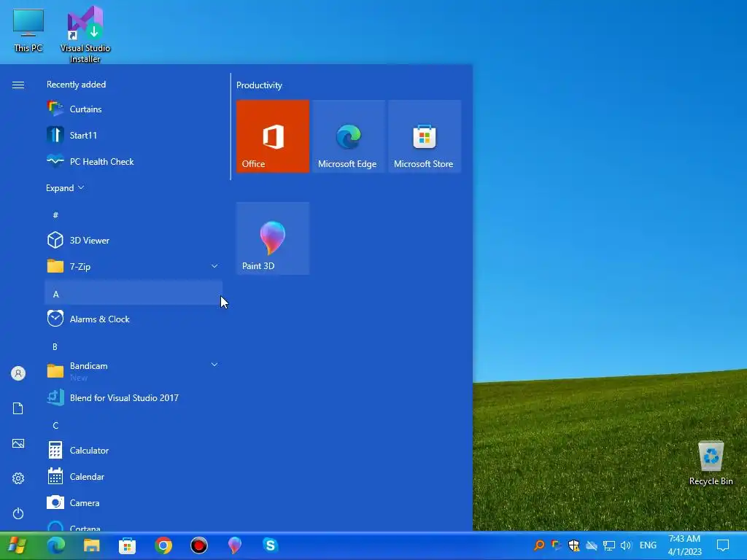The height and width of the screenshot is (560, 747).
Task: Open the clock showing 7:43 AM
Action: [684, 545]
